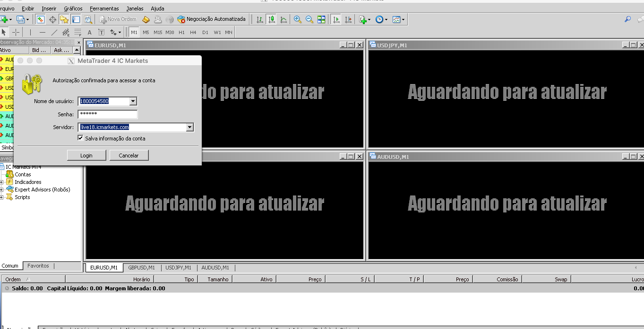Toggle Salva informação da conta checkbox

(x=81, y=138)
